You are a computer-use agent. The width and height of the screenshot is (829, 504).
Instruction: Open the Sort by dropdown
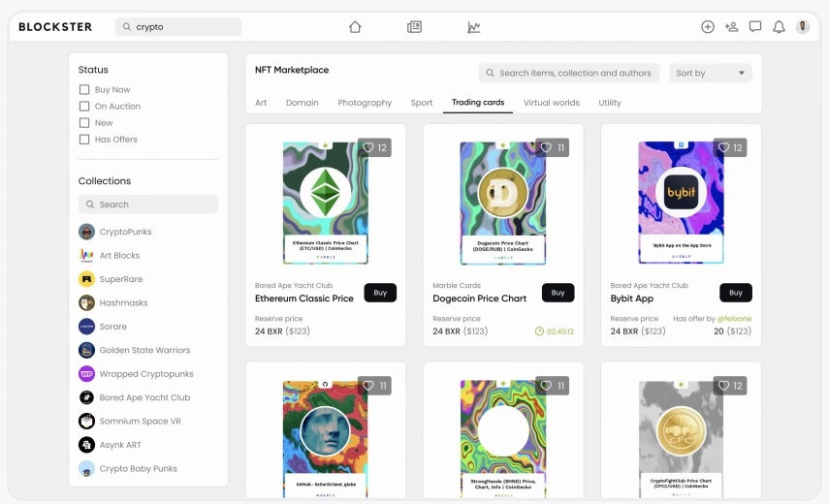point(711,73)
